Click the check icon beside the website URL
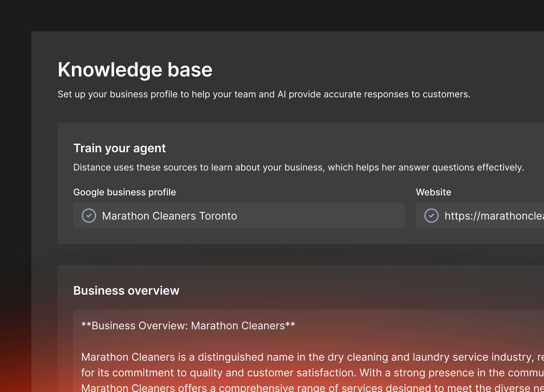 (431, 216)
